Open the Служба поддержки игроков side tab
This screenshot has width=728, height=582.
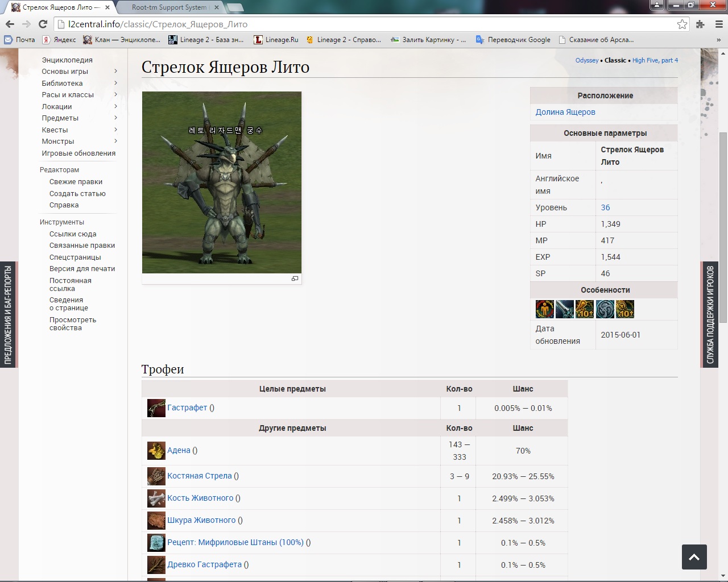(x=710, y=315)
